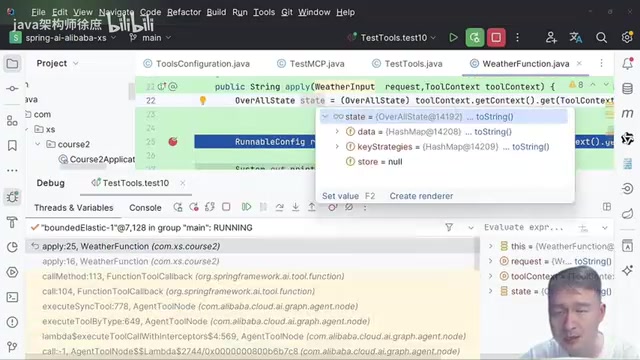Open more run actions vertical dots
640x360 pixels.
518,38
